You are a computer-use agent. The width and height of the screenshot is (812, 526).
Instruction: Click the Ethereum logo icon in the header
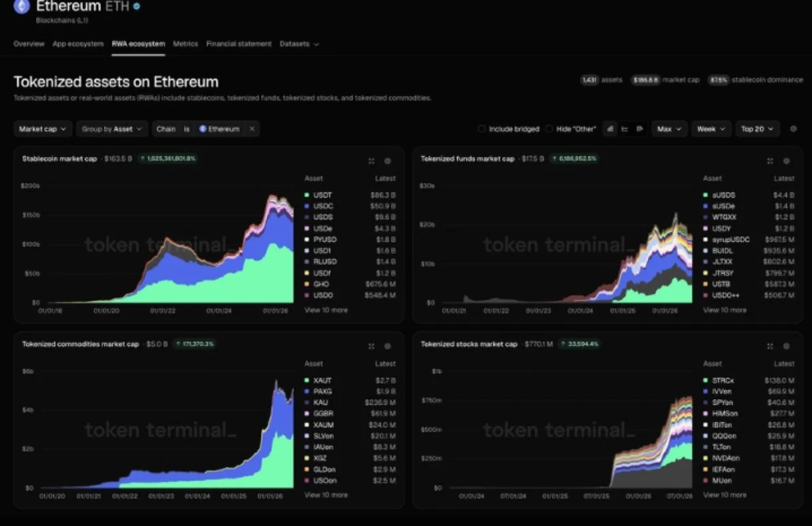pos(21,7)
